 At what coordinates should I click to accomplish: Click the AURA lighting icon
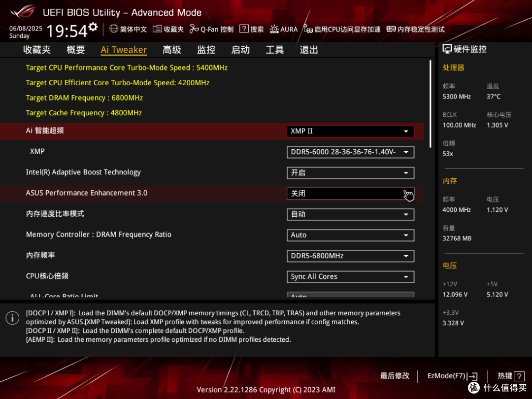coord(274,29)
